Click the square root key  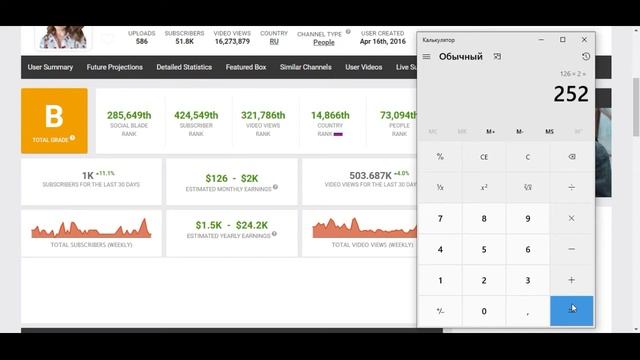click(x=528, y=187)
